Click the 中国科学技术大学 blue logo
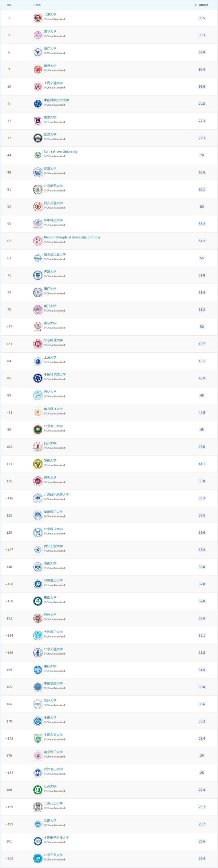The image size is (218, 868). pos(38,104)
